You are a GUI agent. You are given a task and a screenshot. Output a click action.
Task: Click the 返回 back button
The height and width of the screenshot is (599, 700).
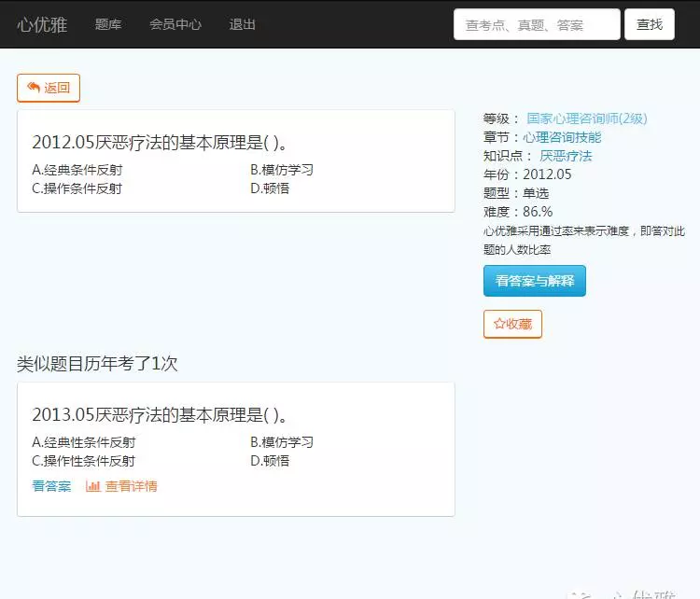[x=49, y=88]
